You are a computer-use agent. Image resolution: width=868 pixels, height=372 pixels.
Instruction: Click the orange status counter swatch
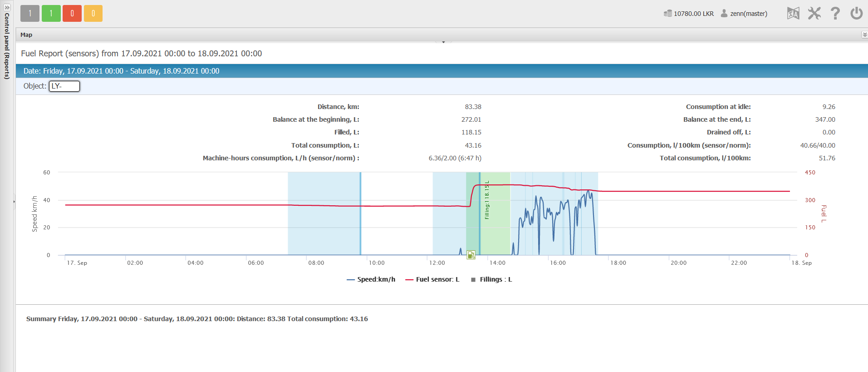[x=93, y=13]
